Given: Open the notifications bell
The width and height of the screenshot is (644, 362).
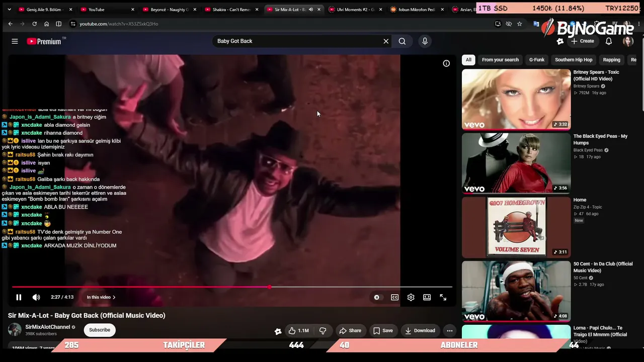Looking at the screenshot, I should tap(609, 41).
